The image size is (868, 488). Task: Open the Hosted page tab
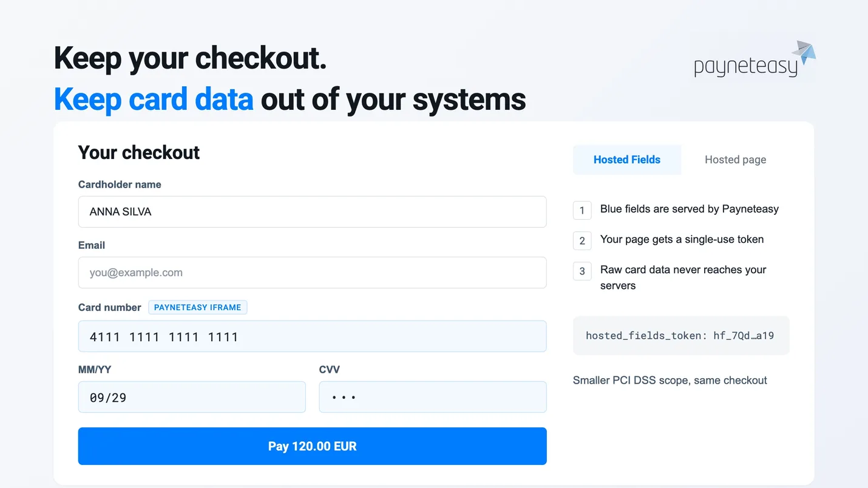[x=735, y=160]
